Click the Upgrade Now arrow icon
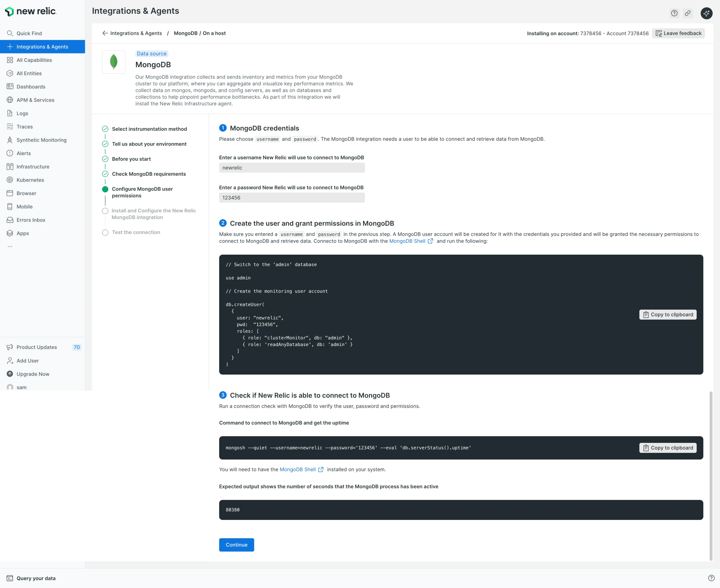This screenshot has height=588, width=720. 10,374
